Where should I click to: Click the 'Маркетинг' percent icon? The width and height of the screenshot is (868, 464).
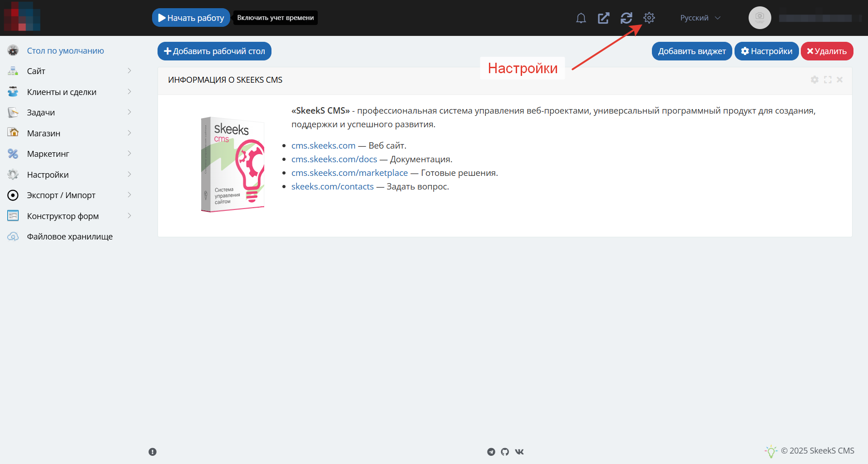13,154
